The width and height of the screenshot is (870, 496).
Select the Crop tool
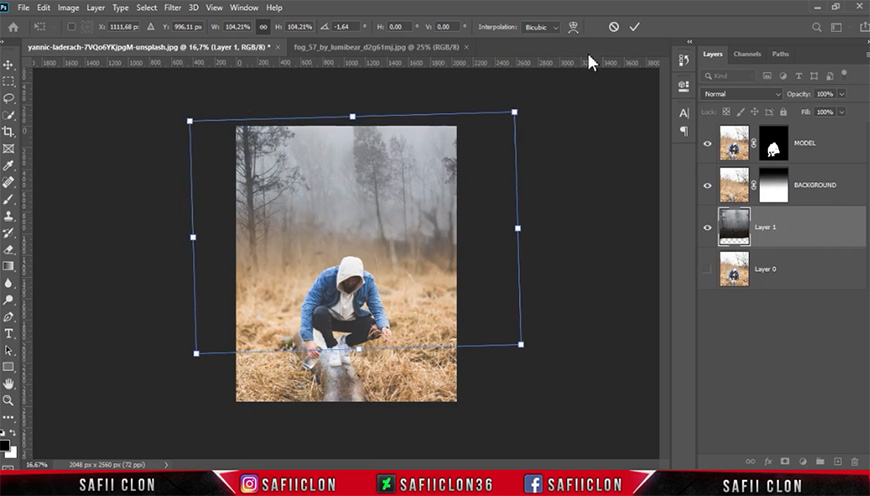point(8,131)
